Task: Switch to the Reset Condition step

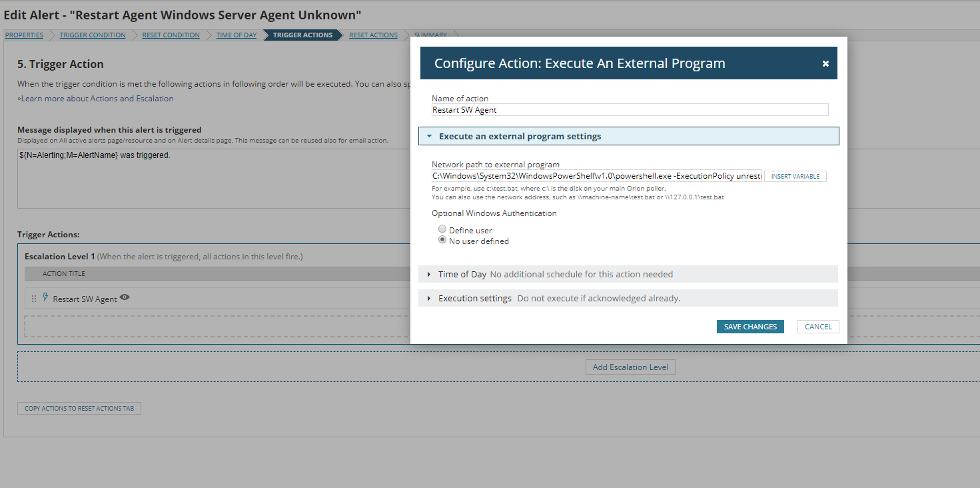Action: point(171,35)
